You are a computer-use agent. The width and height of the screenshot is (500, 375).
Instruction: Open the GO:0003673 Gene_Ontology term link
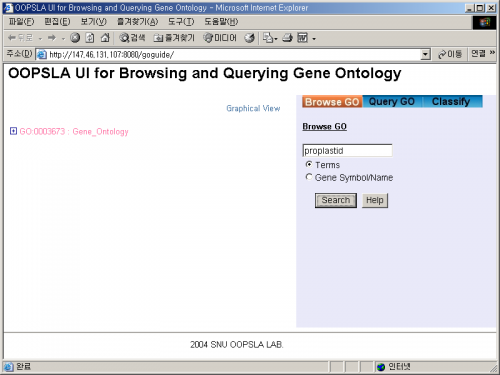point(74,132)
